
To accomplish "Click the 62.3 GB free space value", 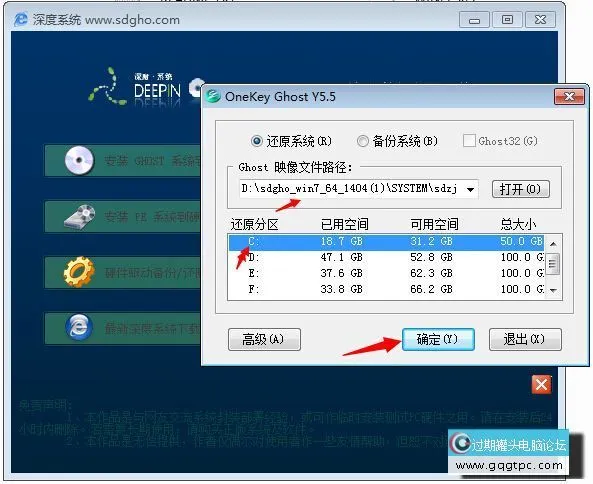I will click(432, 273).
